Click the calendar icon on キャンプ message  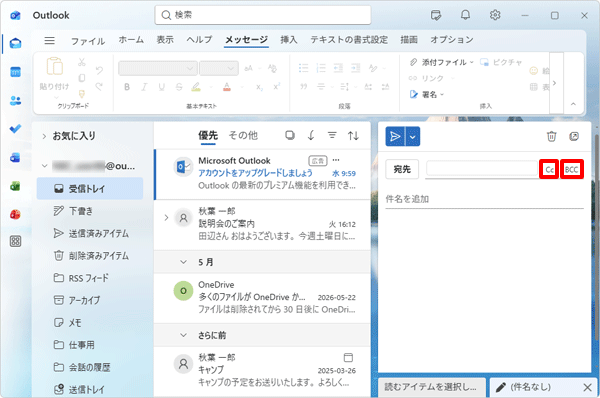coord(348,357)
